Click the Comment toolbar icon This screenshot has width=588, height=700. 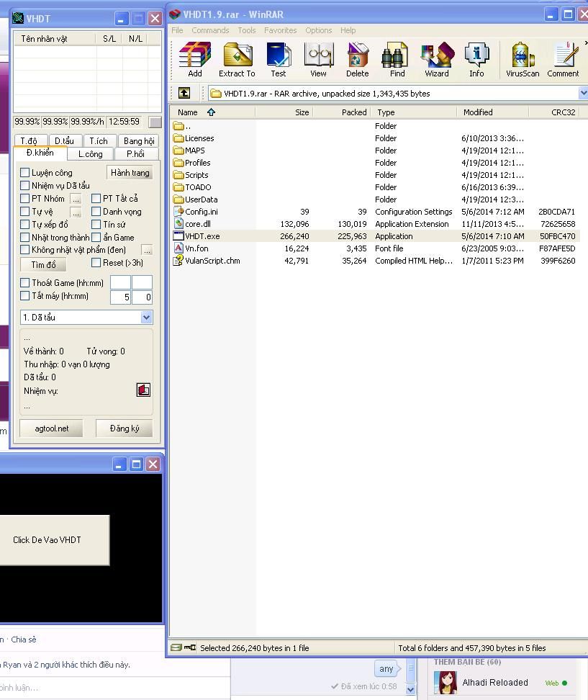(x=563, y=59)
